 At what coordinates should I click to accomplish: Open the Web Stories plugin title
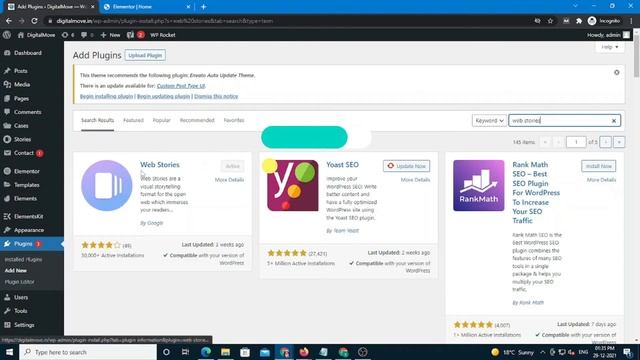[x=160, y=164]
